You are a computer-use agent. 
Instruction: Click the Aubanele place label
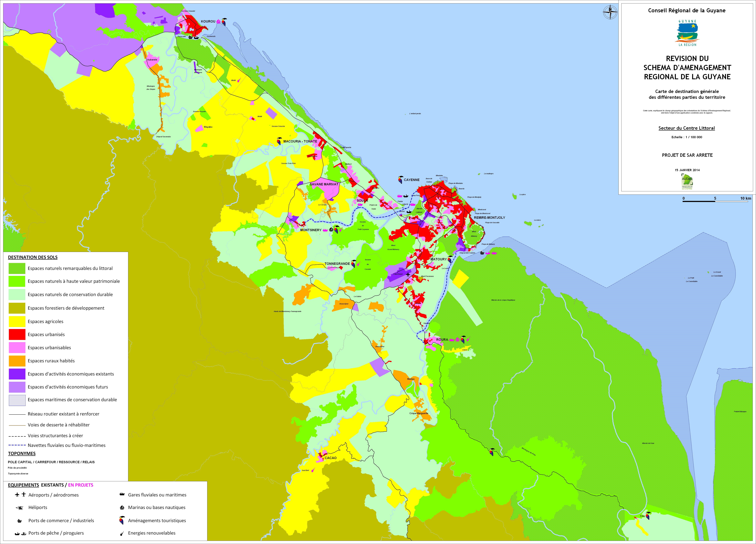[152, 60]
